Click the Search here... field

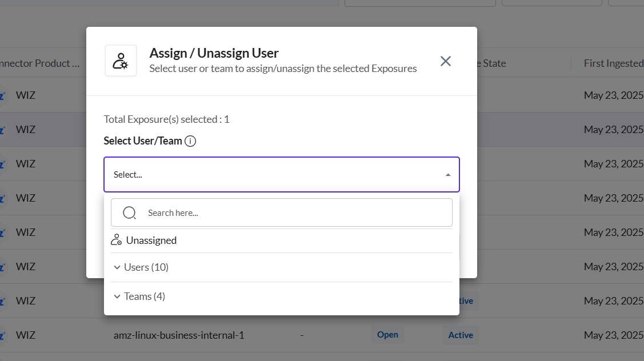pos(281,212)
